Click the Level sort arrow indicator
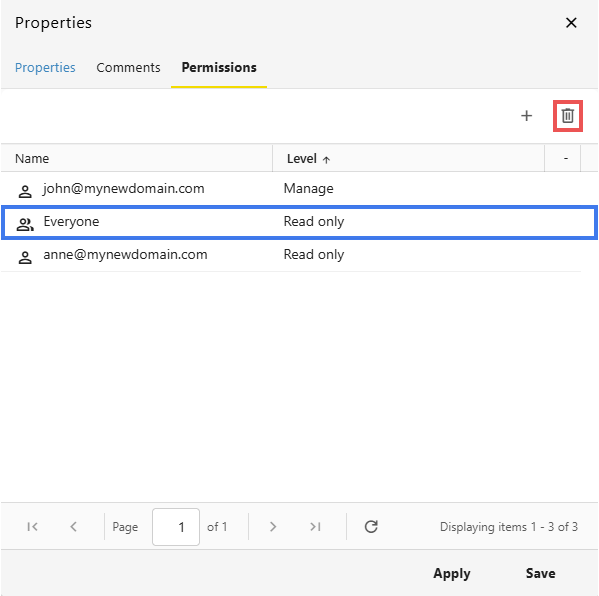Viewport: 599px width, 596px height. click(x=326, y=159)
